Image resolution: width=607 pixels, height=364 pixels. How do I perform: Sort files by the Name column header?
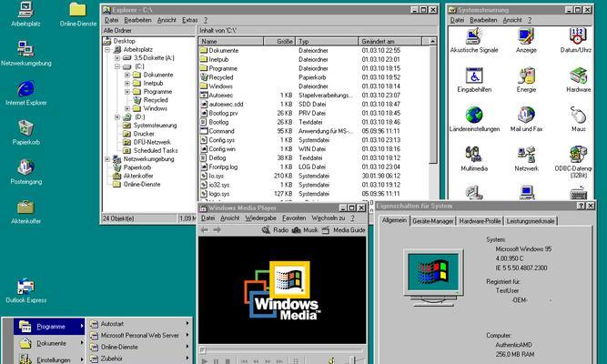(x=231, y=42)
